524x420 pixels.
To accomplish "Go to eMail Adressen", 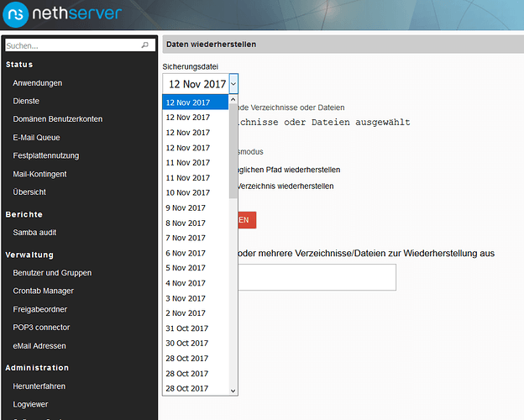I will point(39,346).
